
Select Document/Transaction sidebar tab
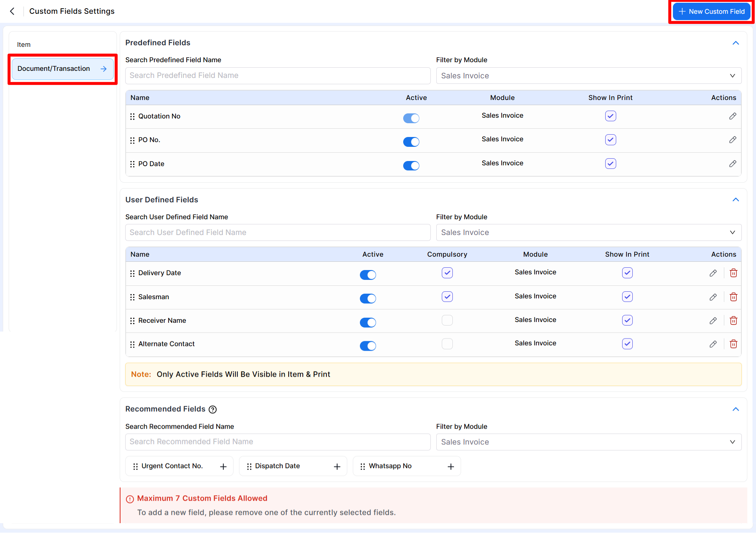pyautogui.click(x=63, y=69)
